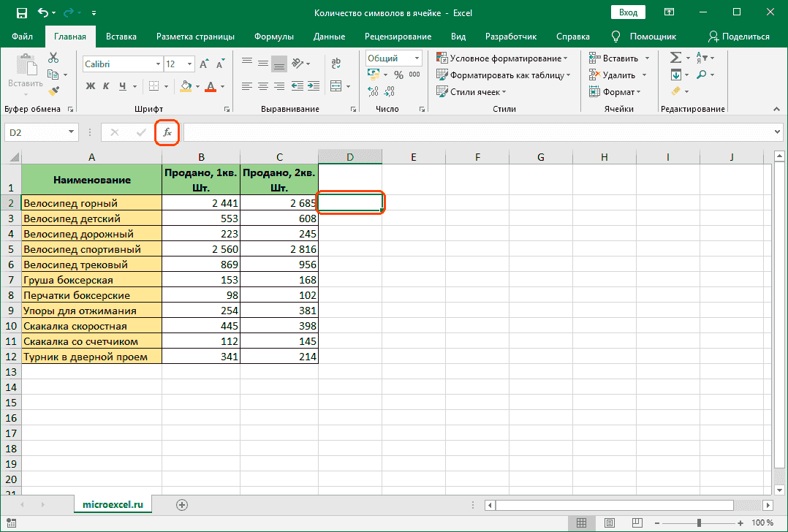The image size is (788, 532).
Task: Click the Insert Function fx button
Action: [x=167, y=132]
